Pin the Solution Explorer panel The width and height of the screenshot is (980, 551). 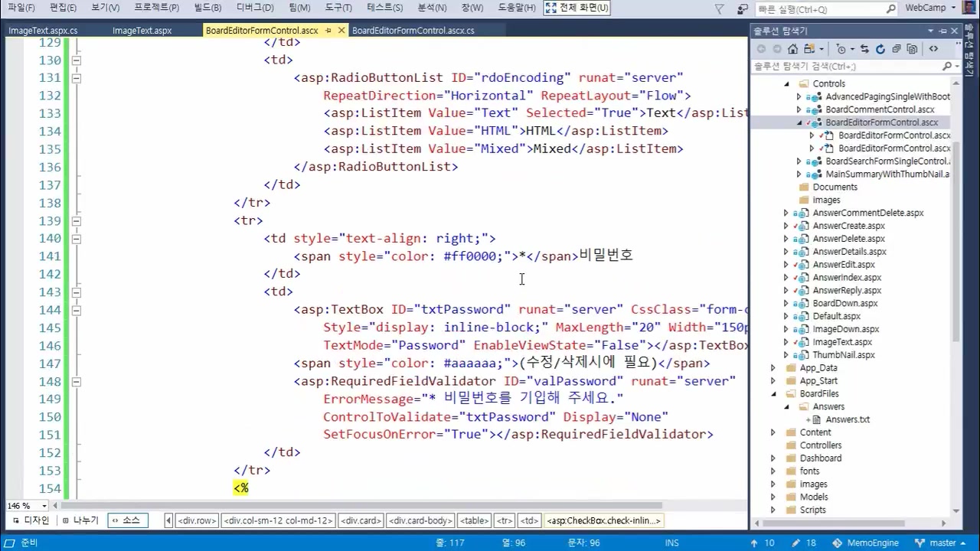coord(942,31)
